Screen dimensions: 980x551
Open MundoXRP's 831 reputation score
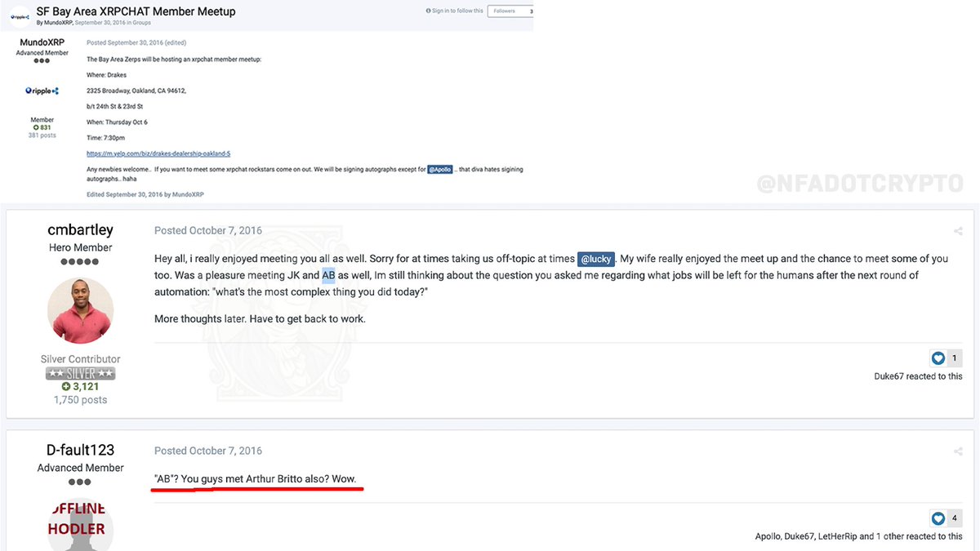click(x=42, y=127)
